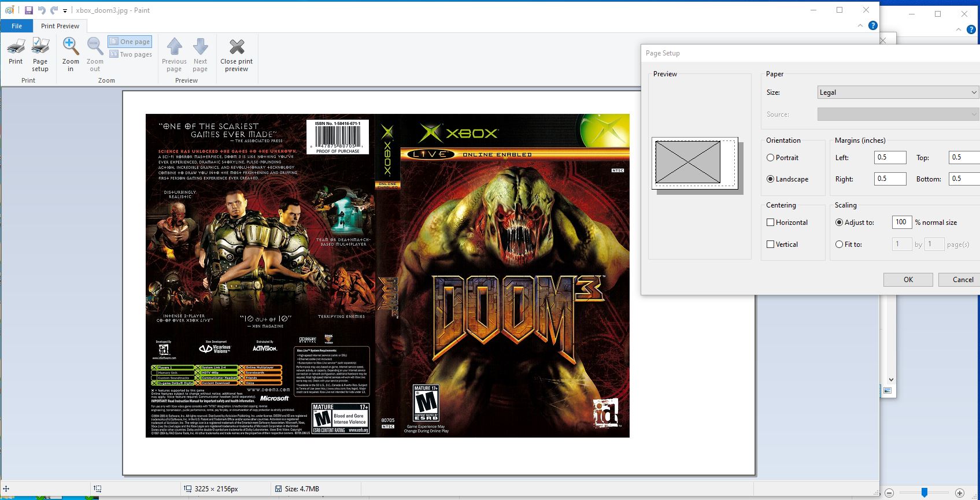Open Help in the background Paint window
Screen dimensions: 980x500
click(x=971, y=29)
